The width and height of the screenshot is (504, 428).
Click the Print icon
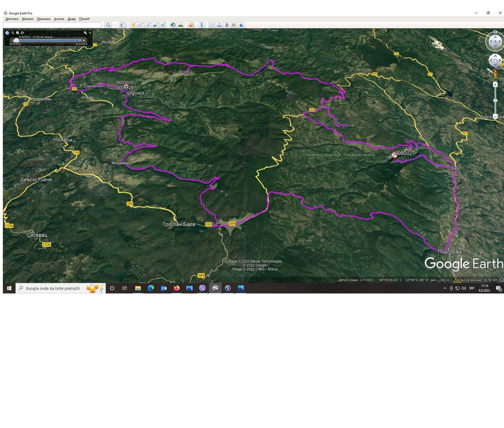(x=219, y=25)
